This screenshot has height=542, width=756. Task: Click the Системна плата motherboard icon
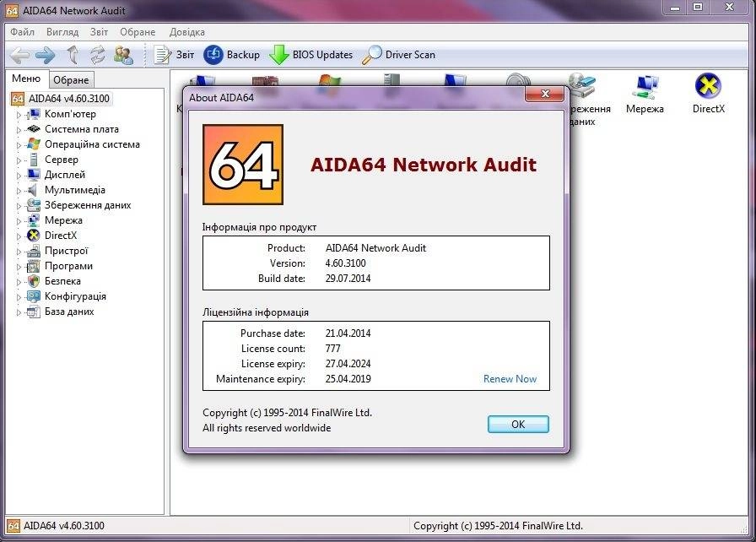pyautogui.click(x=34, y=129)
